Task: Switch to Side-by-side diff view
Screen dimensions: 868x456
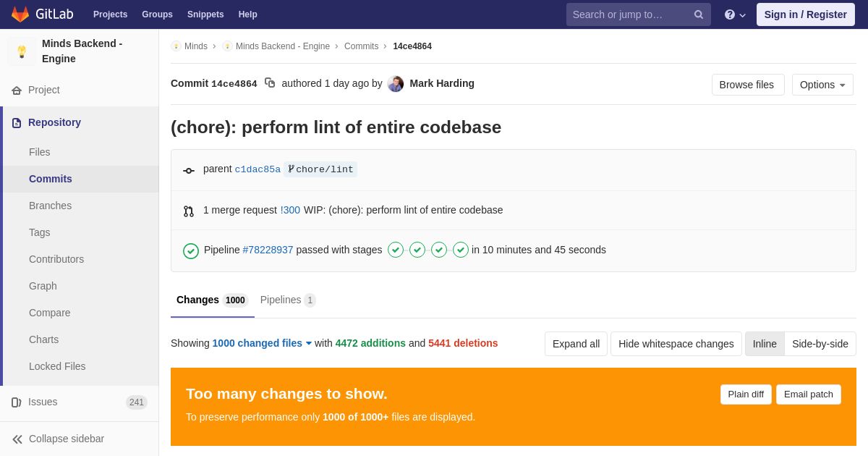Action: [x=820, y=344]
